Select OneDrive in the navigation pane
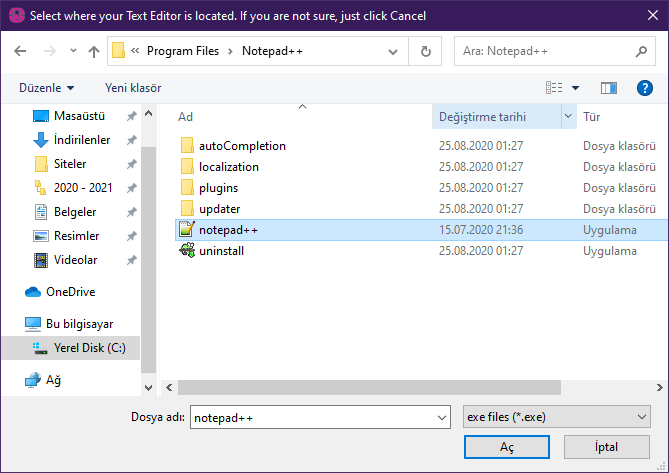 pos(60,292)
